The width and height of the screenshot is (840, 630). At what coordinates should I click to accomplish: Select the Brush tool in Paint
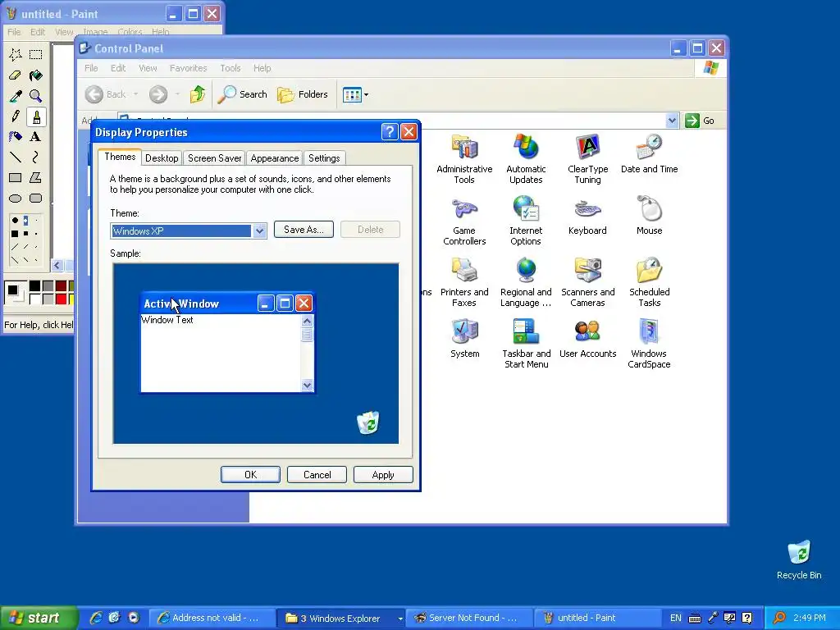pos(36,116)
